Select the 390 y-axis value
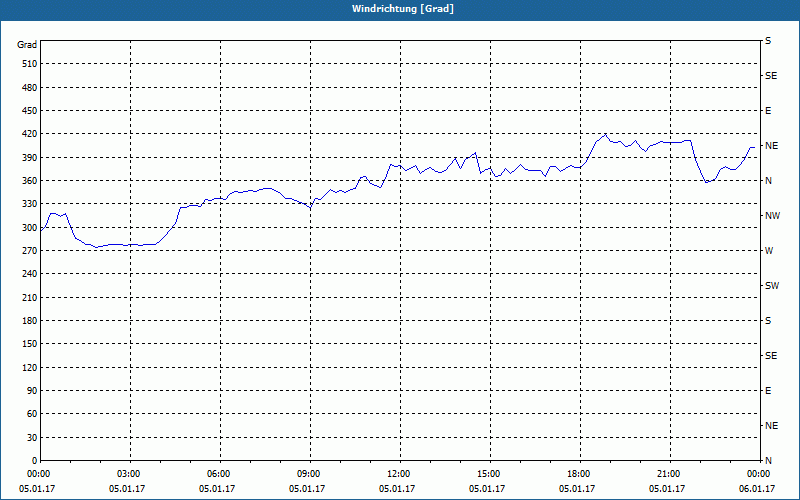 [x=30, y=158]
